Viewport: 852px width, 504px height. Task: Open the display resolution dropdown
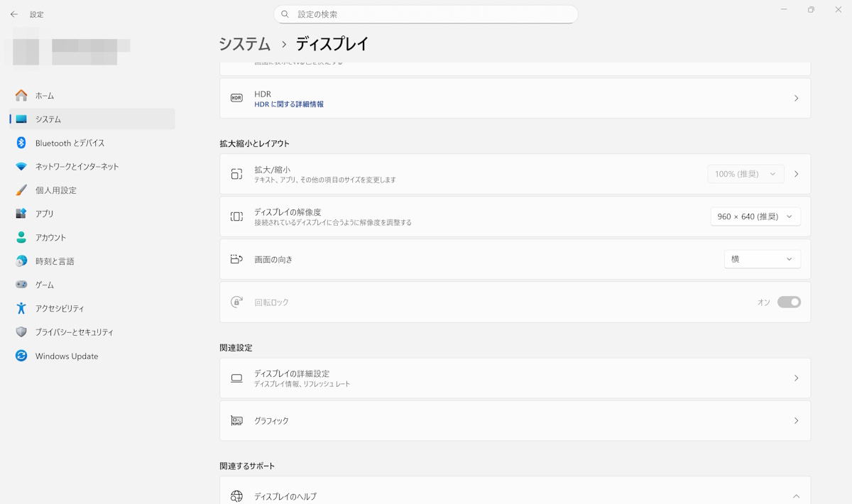(x=755, y=217)
